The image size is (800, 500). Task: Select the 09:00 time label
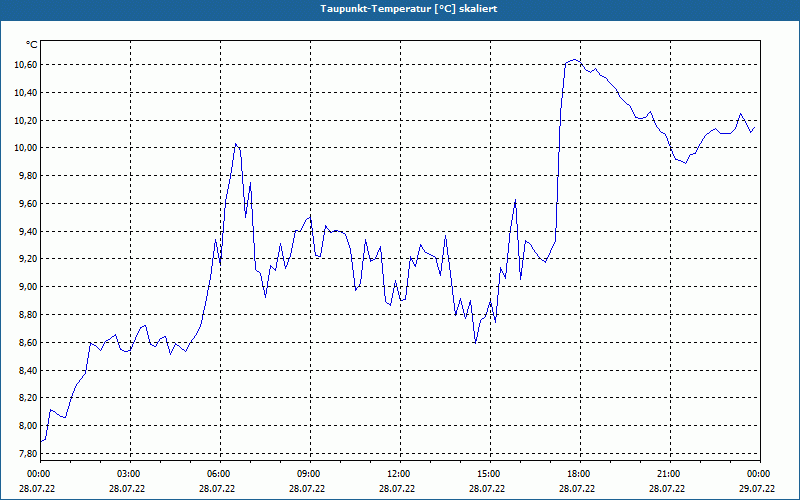click(308, 474)
